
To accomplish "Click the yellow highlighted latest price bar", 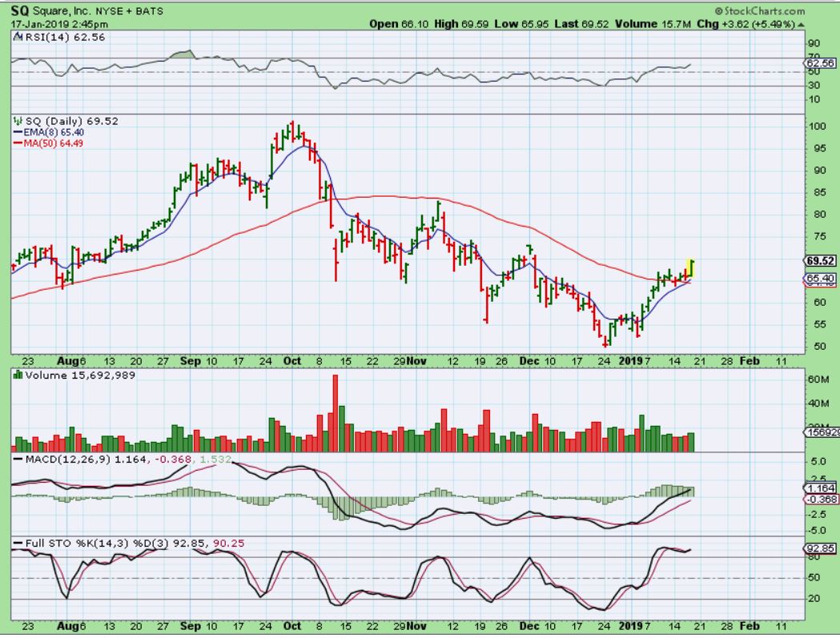I will coord(690,268).
